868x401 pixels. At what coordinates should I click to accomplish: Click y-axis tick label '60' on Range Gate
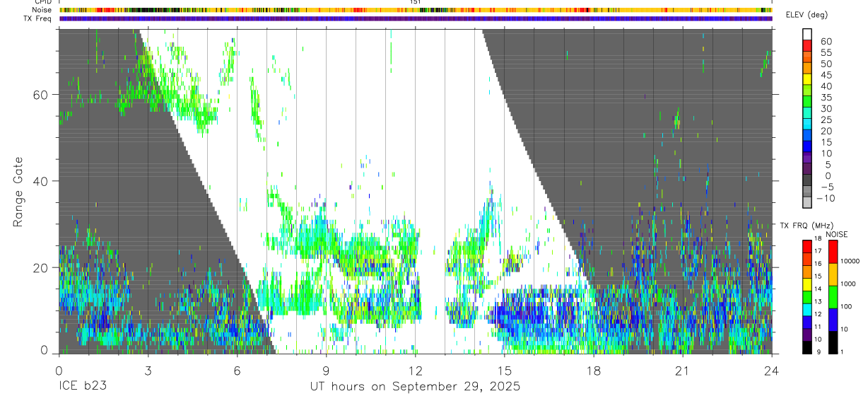41,95
